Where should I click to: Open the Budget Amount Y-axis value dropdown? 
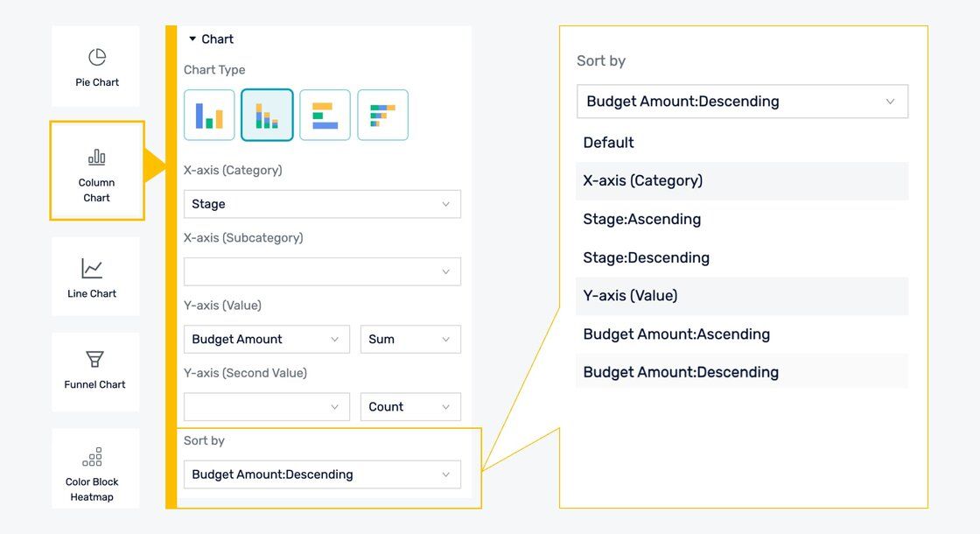click(x=267, y=339)
